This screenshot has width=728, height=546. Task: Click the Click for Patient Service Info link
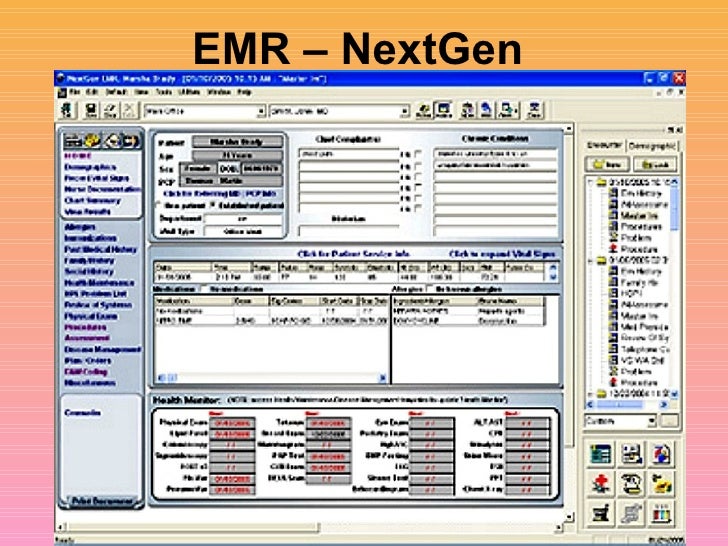pos(353,254)
